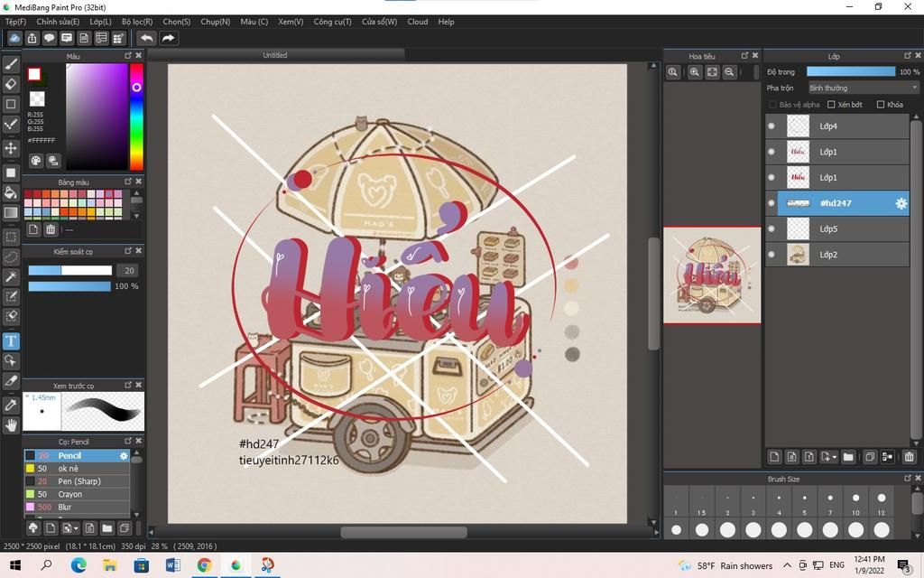
Task: Hide the Lớp4 layer
Action: (772, 126)
